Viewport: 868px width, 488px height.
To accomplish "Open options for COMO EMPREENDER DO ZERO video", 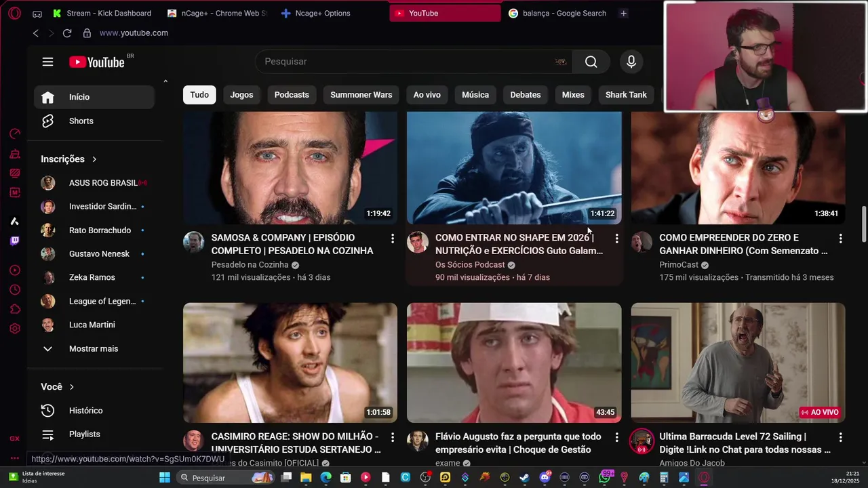I will [x=840, y=239].
